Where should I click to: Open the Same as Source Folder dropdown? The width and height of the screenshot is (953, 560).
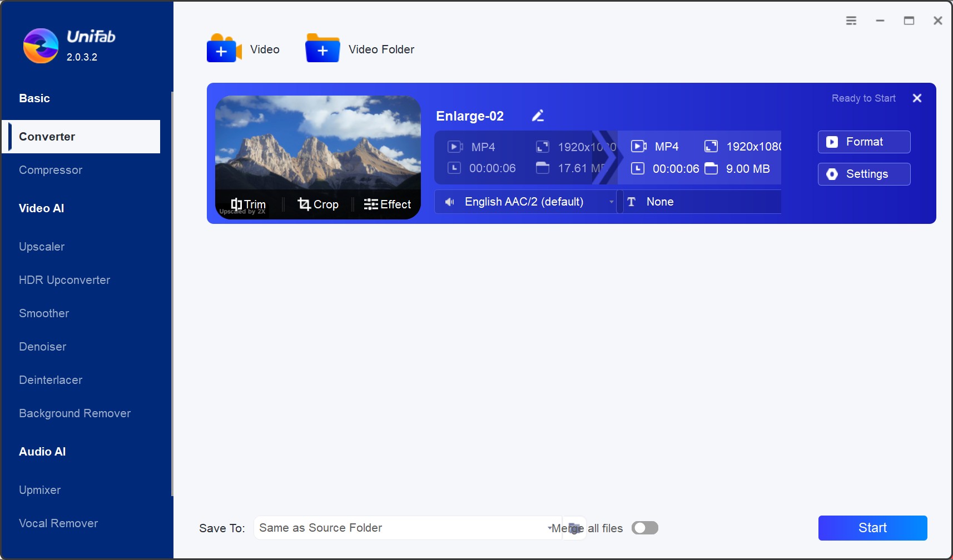[407, 528]
